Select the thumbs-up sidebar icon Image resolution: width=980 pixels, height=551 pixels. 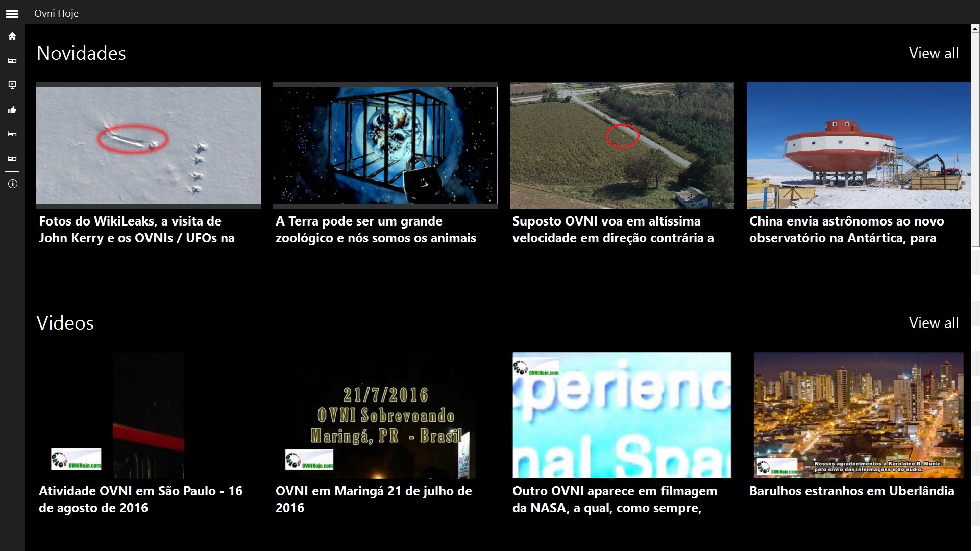coord(12,110)
